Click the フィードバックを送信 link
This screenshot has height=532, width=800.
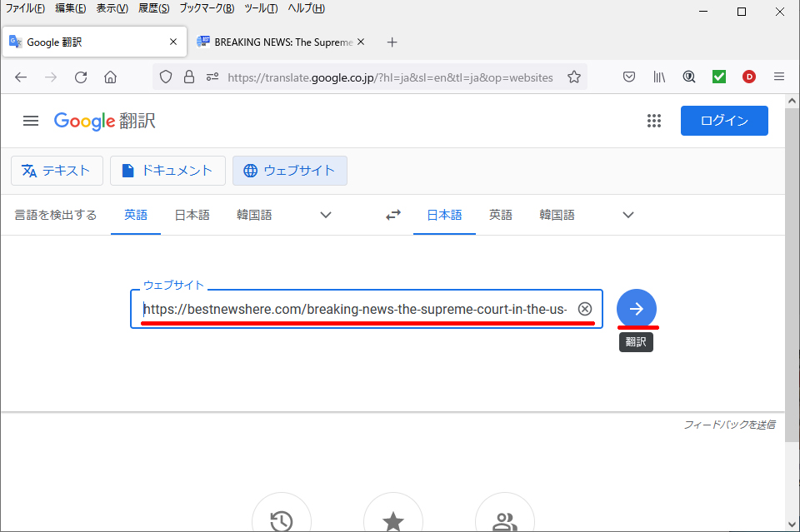pos(730,425)
